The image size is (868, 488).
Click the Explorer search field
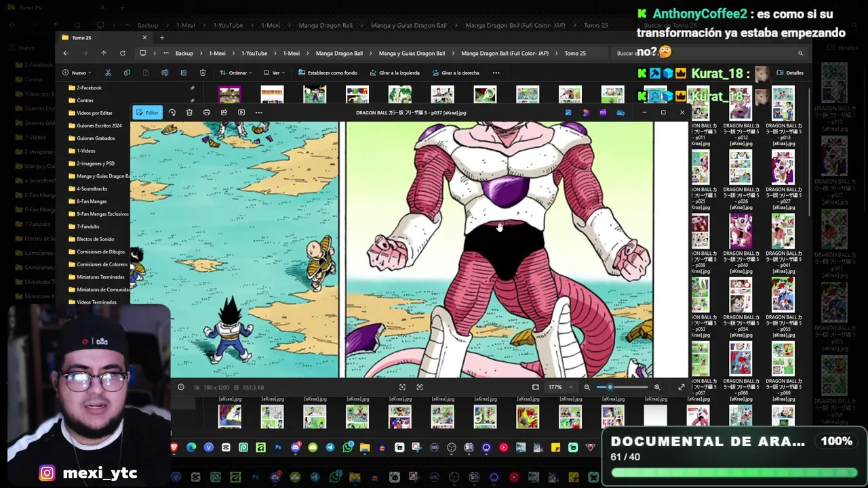pyautogui.click(x=709, y=53)
